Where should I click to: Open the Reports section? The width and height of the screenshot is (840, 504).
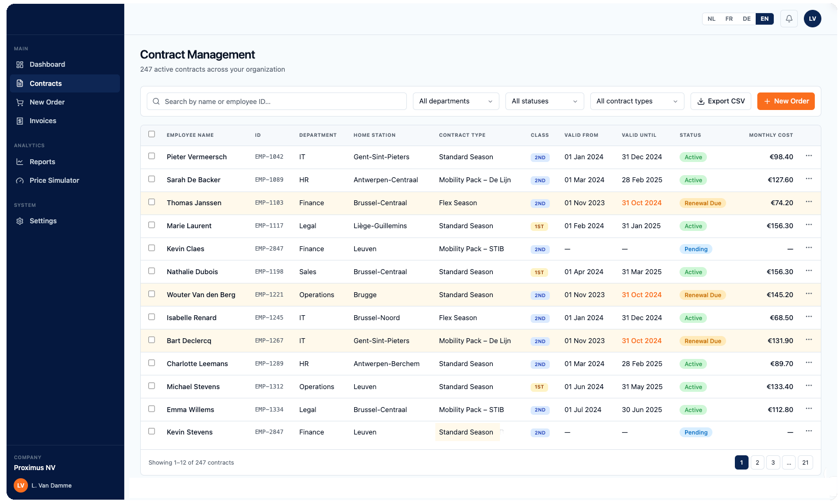tap(65, 162)
